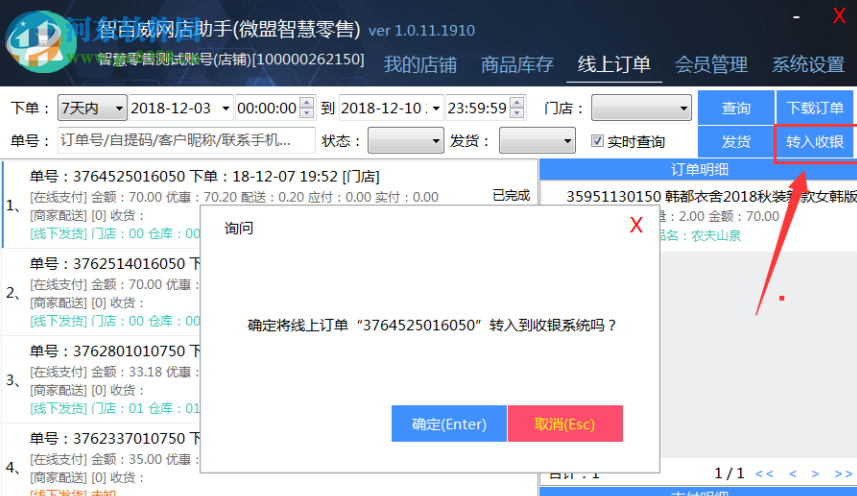Click the 下载订单 button
Viewport: 857px width, 496px height.
point(814,108)
